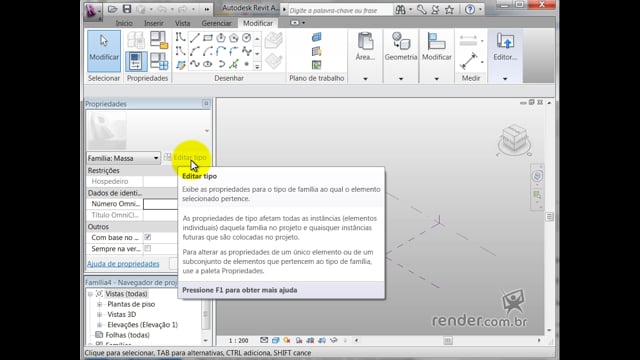Toggle the 'Com base no...' checkbox

click(148, 237)
